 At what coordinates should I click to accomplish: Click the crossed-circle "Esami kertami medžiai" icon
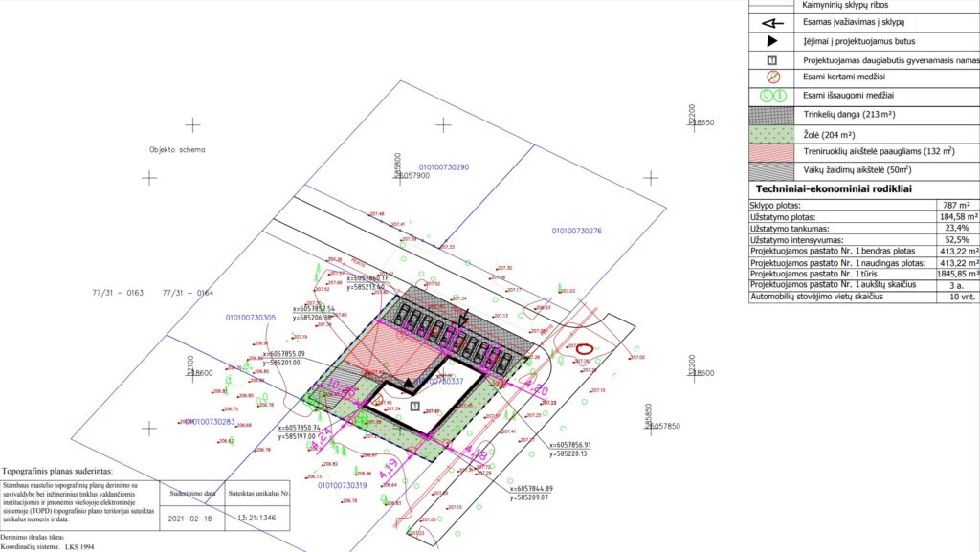[769, 77]
